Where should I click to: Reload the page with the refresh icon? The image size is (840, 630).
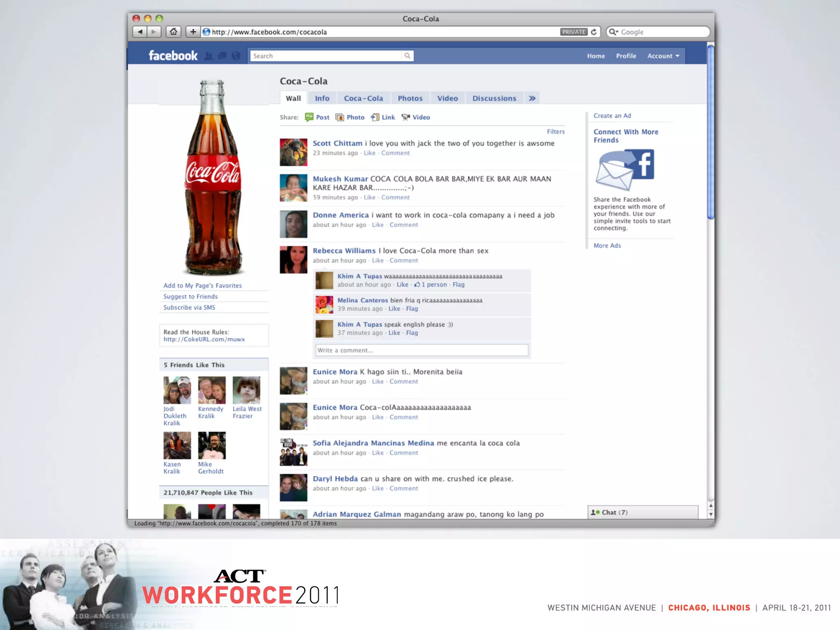coord(593,32)
